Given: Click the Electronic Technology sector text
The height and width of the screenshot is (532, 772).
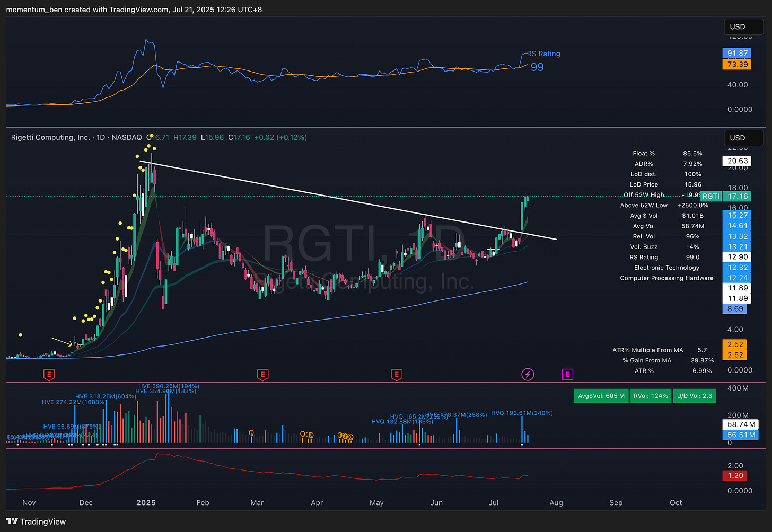Looking at the screenshot, I should [666, 268].
